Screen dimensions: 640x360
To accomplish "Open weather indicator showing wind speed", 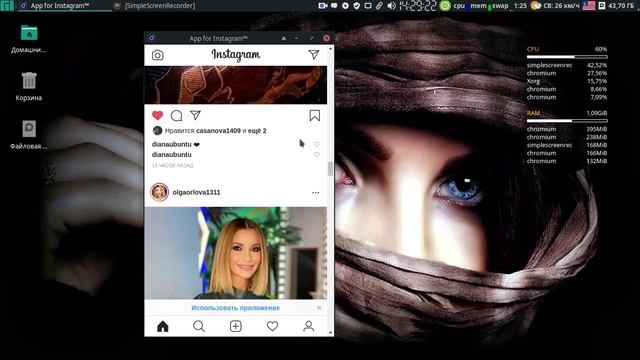I will pos(555,6).
